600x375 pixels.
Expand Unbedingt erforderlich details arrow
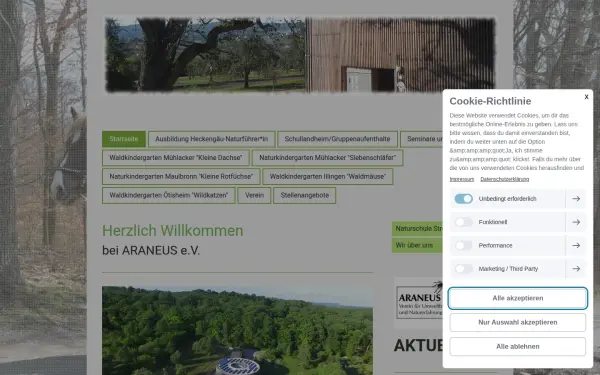point(576,199)
